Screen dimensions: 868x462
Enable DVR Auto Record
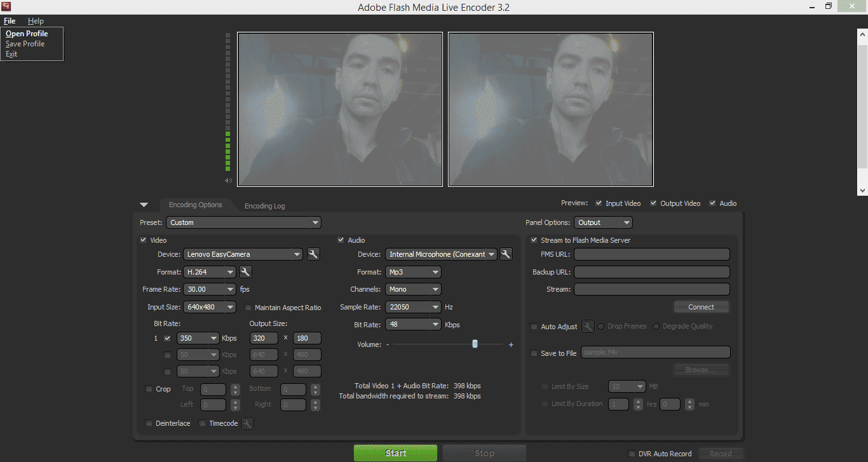(631, 454)
